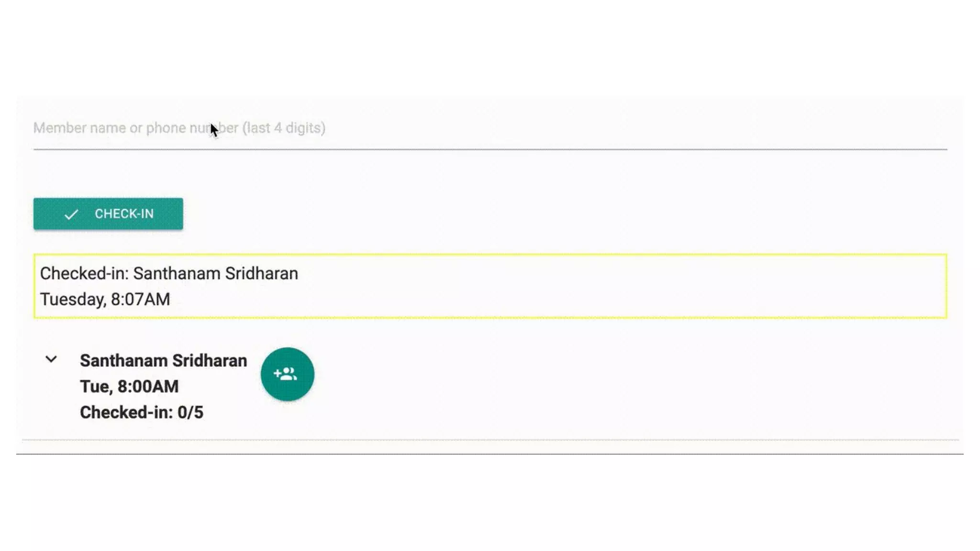Select the yellow-bordered checked-in notification box

490,286
